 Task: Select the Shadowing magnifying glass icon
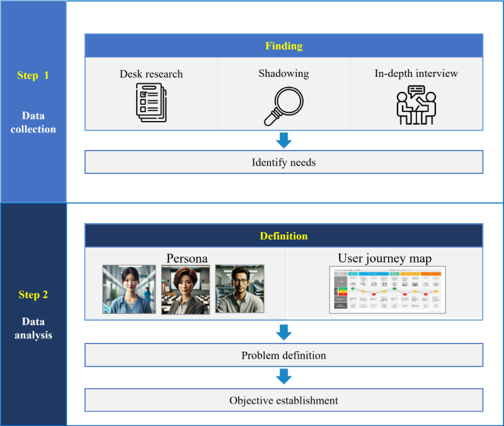pyautogui.click(x=283, y=106)
